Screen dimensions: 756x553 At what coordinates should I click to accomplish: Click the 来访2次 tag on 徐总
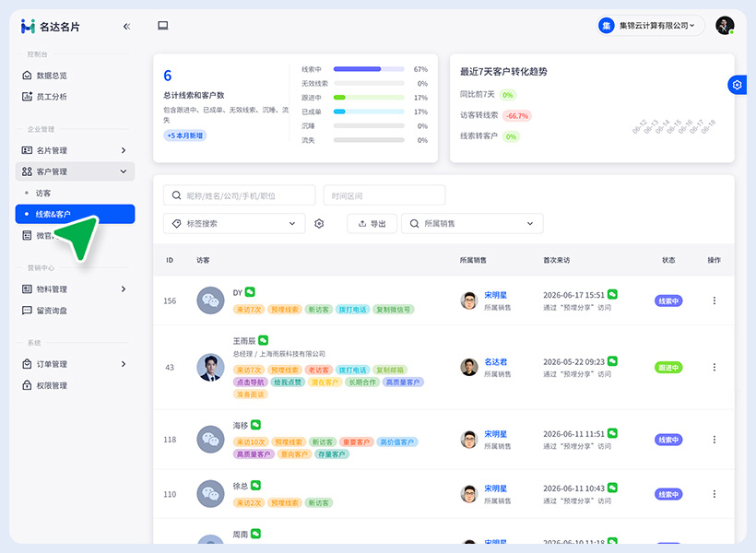pyautogui.click(x=249, y=503)
